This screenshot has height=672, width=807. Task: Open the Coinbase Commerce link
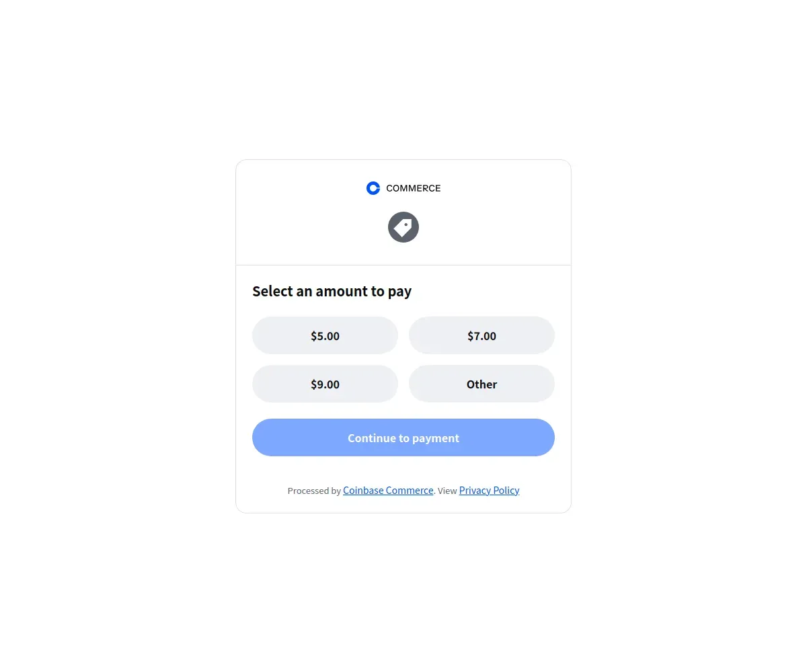coord(388,491)
